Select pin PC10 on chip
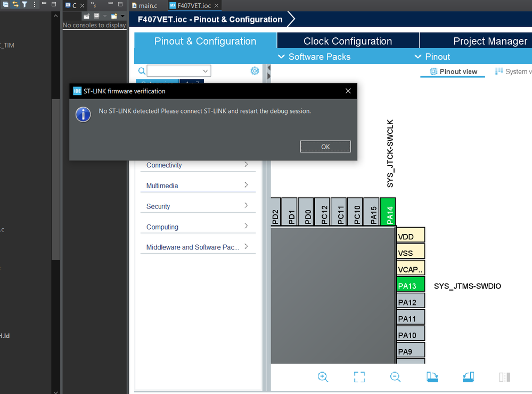This screenshot has height=394, width=532. point(355,212)
